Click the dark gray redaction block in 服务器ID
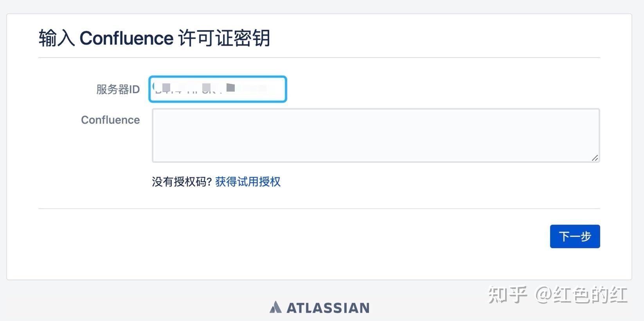644x321 pixels. click(231, 87)
